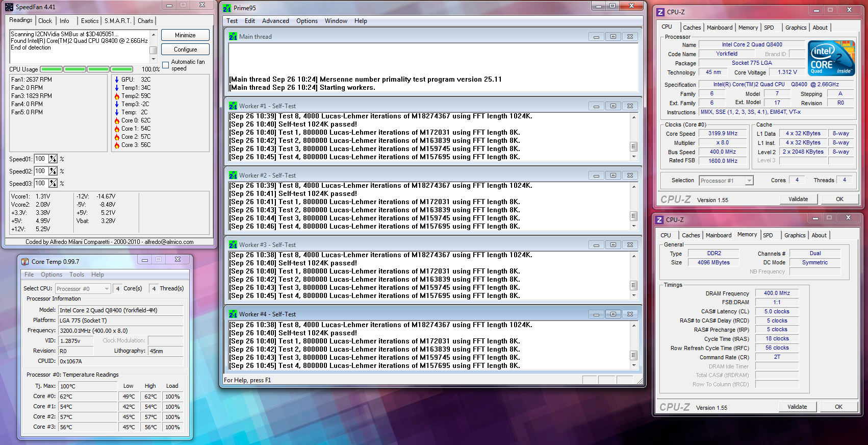
Task: Switch to the S.M.A.R.T. tab in SpeedFan
Action: point(118,21)
